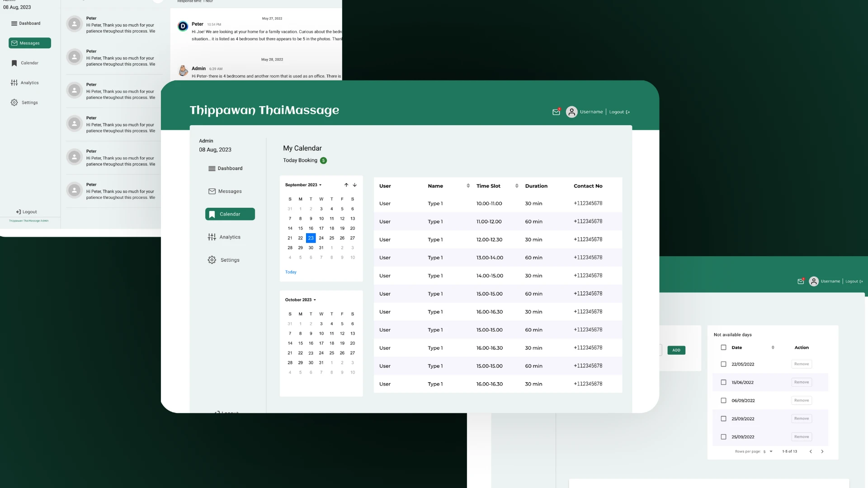Click the Today link under September calendar

pyautogui.click(x=291, y=272)
